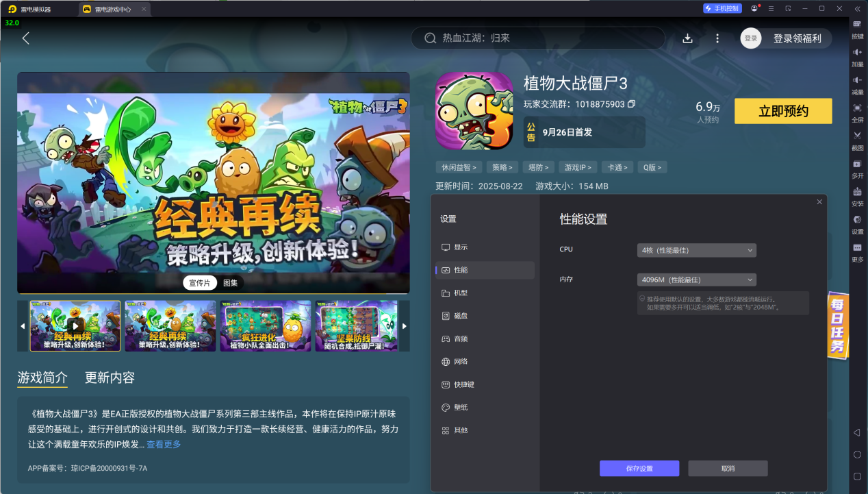Switch to 游戏简介 tab

(x=42, y=378)
